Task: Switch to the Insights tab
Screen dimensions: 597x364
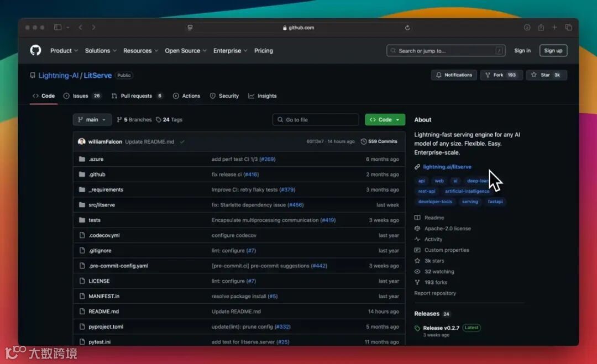Action: coord(263,96)
